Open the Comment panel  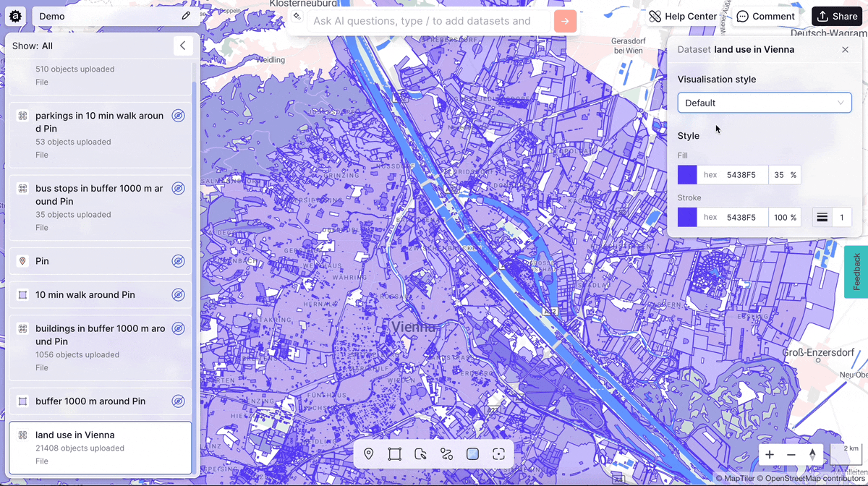point(766,16)
